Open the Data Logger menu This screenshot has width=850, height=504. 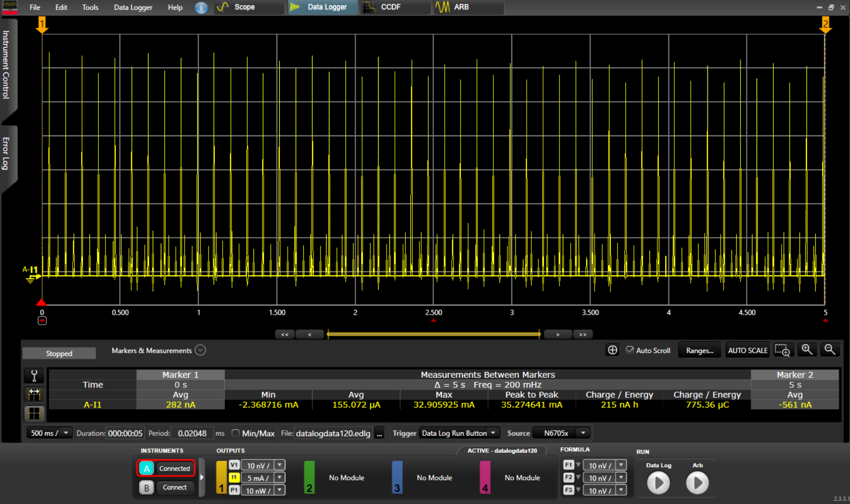click(x=133, y=7)
